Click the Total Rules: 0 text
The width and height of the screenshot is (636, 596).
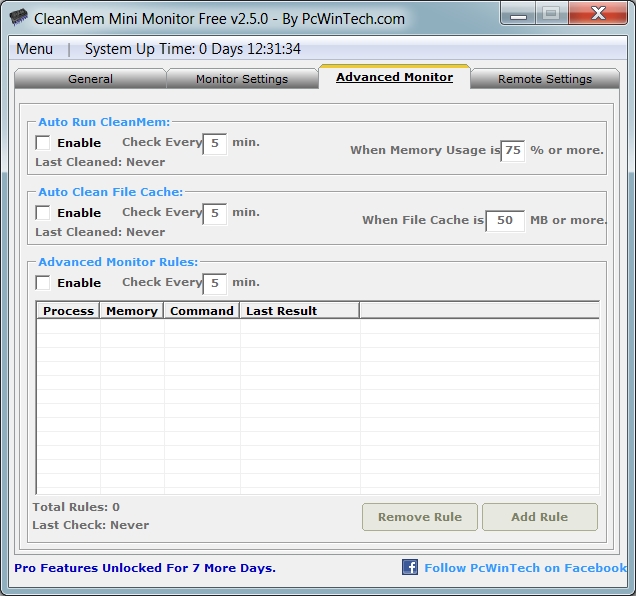pos(76,507)
